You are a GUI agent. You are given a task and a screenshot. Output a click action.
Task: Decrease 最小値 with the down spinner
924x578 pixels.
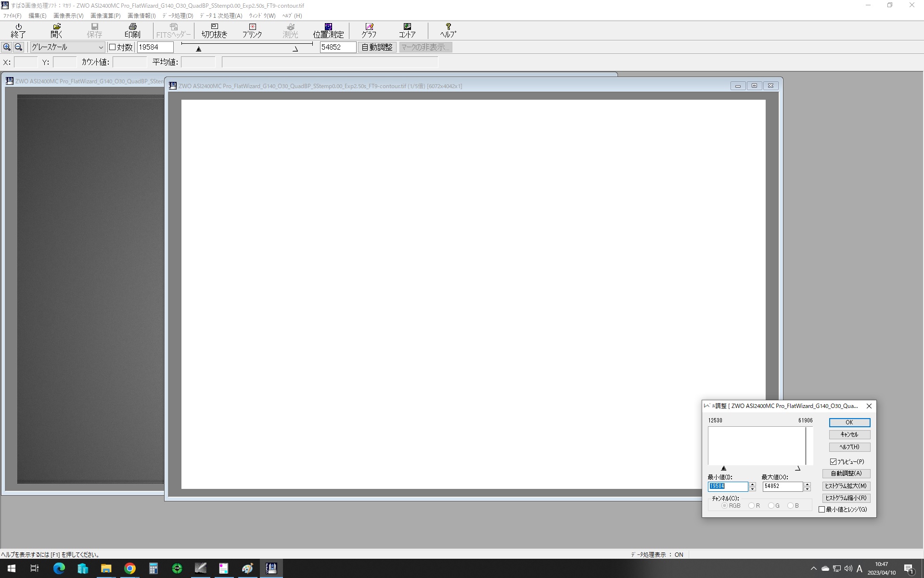click(753, 489)
